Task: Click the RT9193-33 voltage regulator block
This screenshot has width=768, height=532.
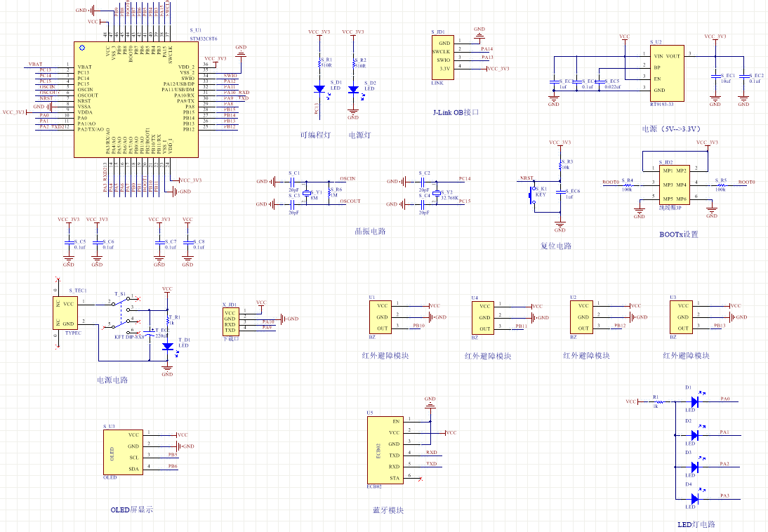Action: pyautogui.click(x=666, y=74)
